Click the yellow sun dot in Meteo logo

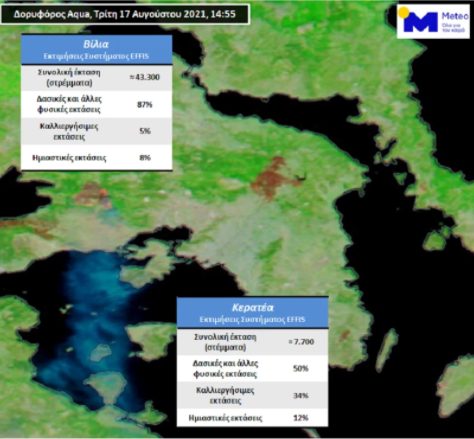click(x=404, y=12)
